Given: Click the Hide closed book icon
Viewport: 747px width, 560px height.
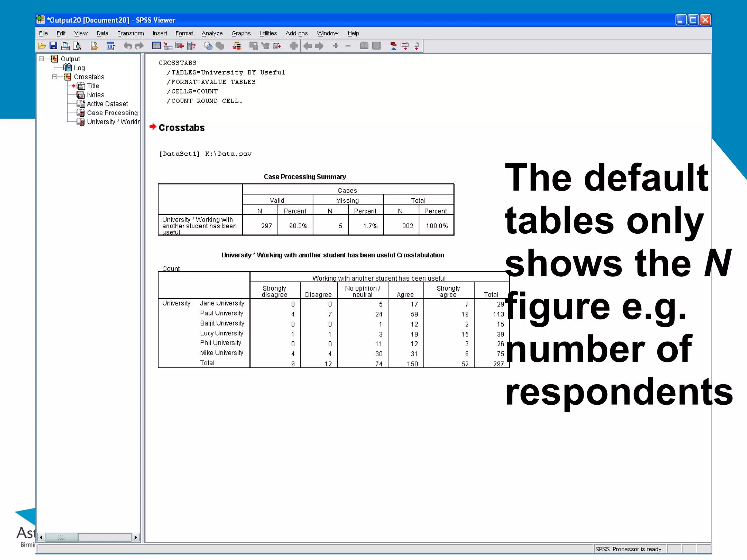Looking at the screenshot, I should pyautogui.click(x=376, y=46).
